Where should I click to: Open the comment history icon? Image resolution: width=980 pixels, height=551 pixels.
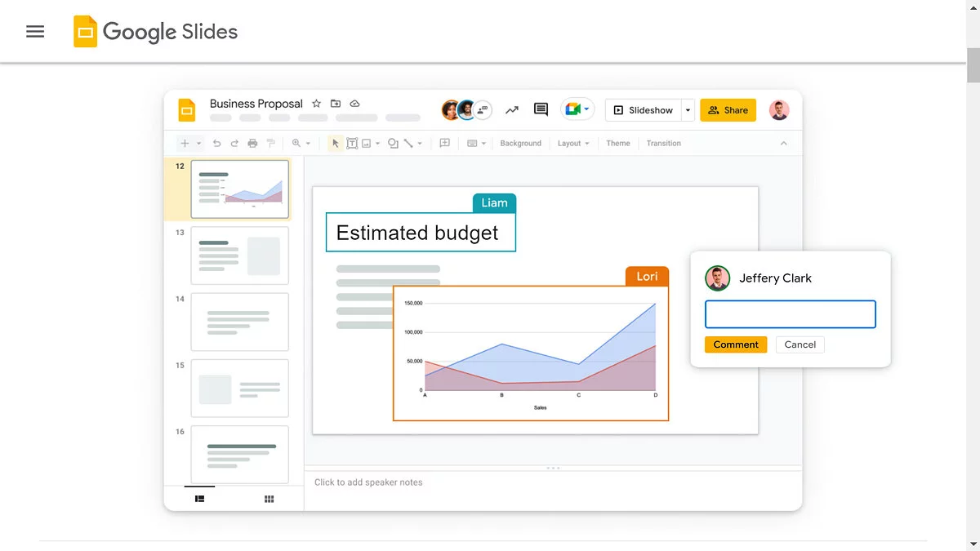(x=541, y=109)
